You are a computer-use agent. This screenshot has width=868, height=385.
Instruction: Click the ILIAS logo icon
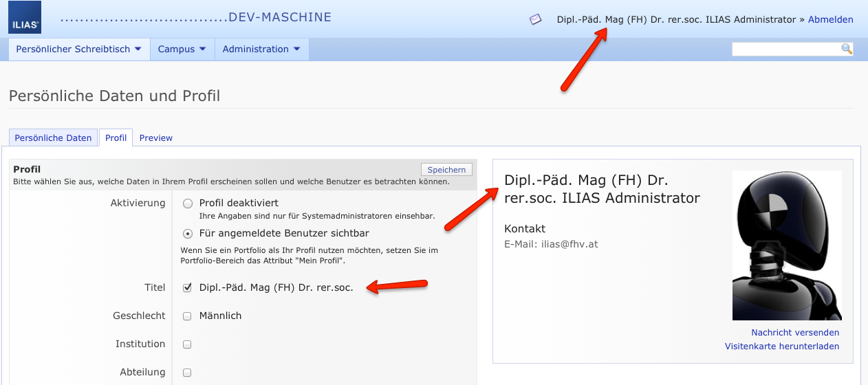click(x=25, y=18)
